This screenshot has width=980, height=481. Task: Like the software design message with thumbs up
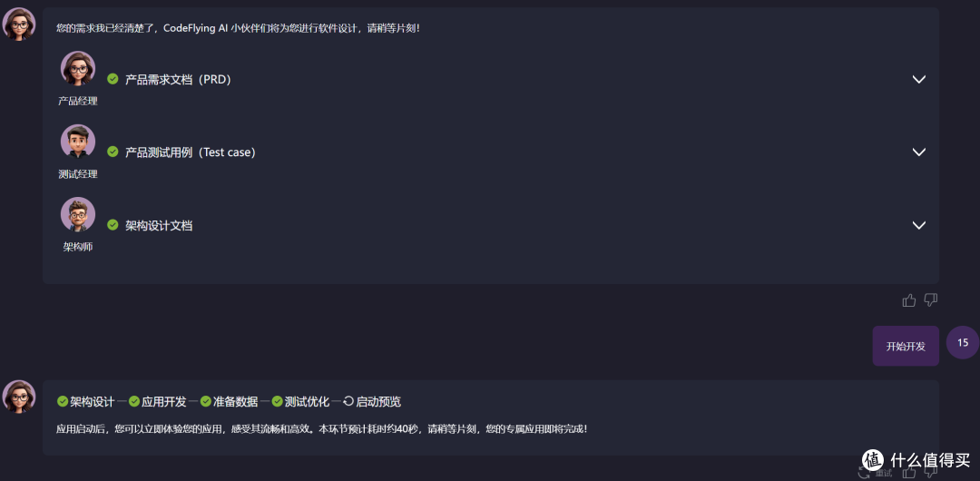click(x=908, y=301)
